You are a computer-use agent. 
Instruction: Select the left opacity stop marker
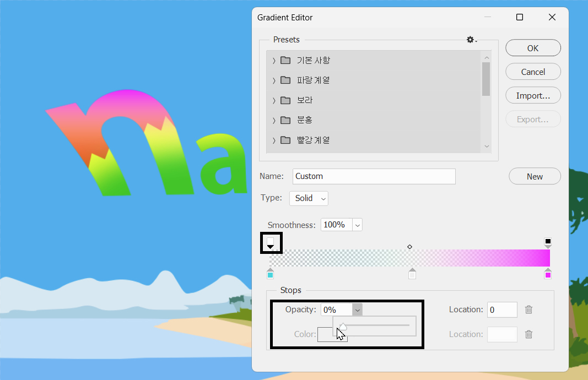pyautogui.click(x=271, y=243)
